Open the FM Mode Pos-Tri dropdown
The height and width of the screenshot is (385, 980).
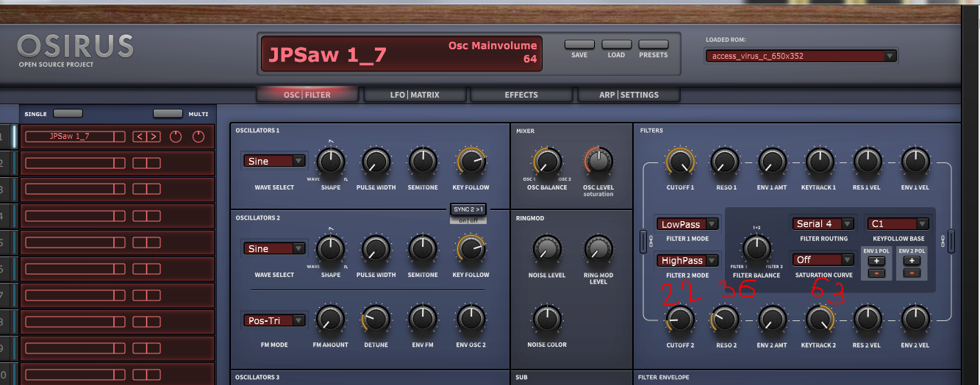pos(274,320)
